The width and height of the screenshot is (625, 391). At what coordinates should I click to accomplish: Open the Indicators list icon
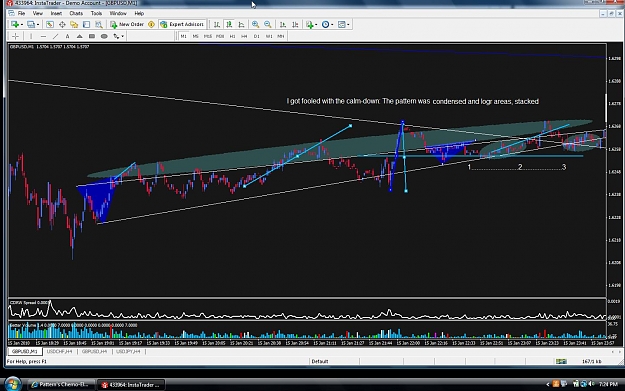point(310,24)
